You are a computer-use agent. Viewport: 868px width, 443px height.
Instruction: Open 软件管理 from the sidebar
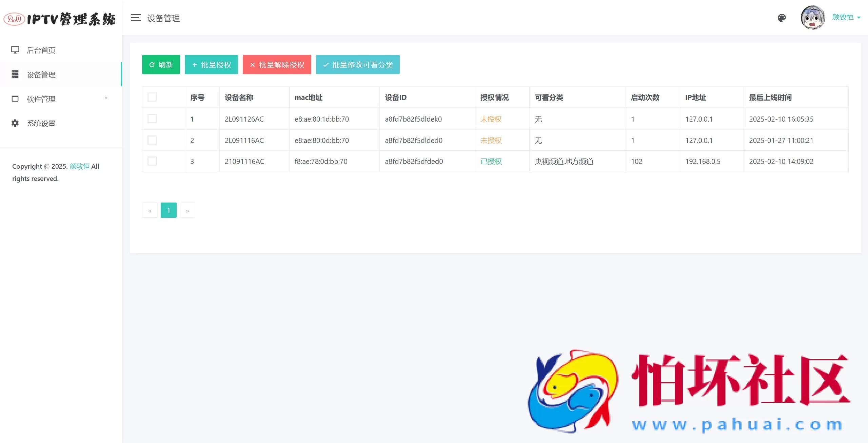tap(41, 99)
